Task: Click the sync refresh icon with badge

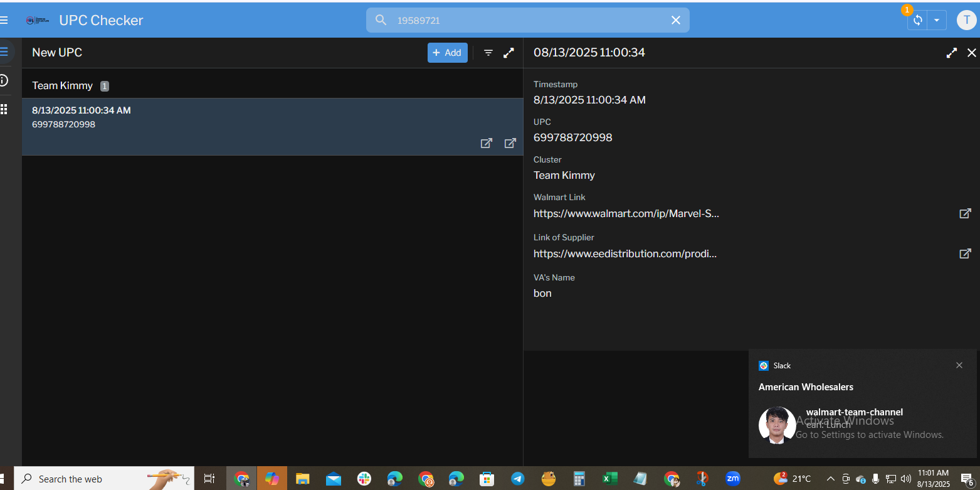Action: click(917, 20)
